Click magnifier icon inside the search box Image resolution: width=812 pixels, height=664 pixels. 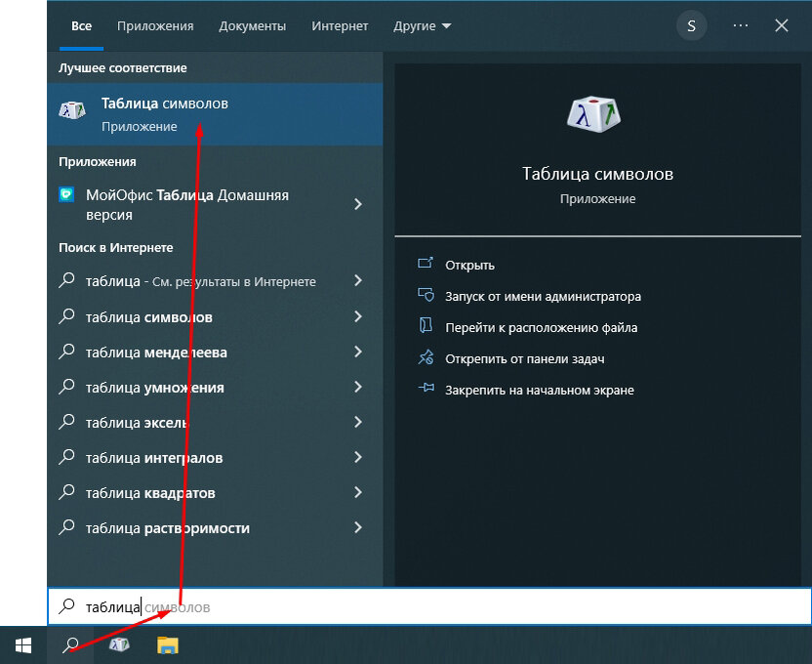pos(66,606)
